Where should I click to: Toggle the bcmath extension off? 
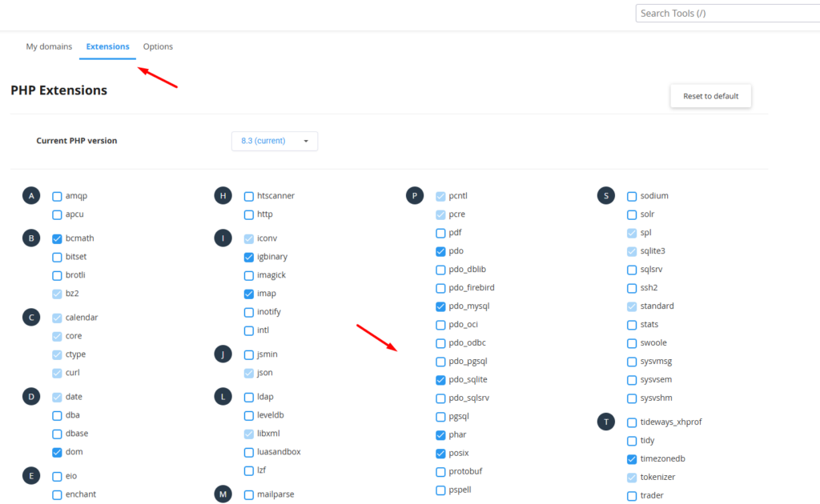tap(57, 238)
